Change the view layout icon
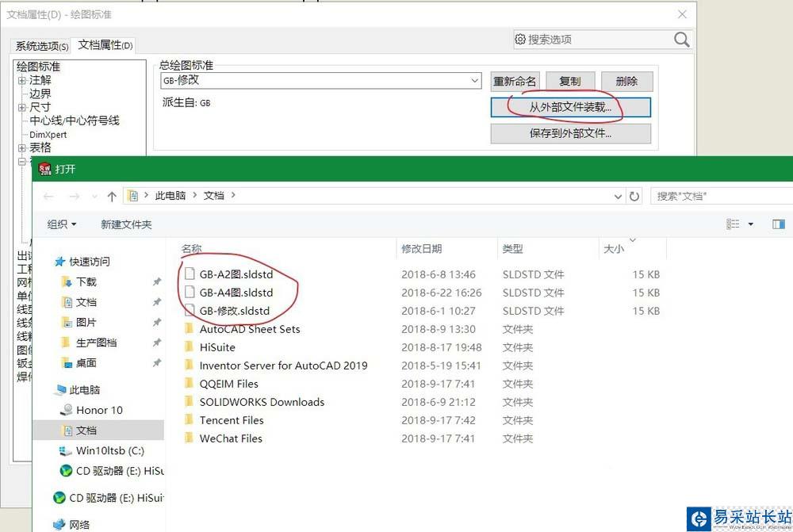 click(733, 224)
